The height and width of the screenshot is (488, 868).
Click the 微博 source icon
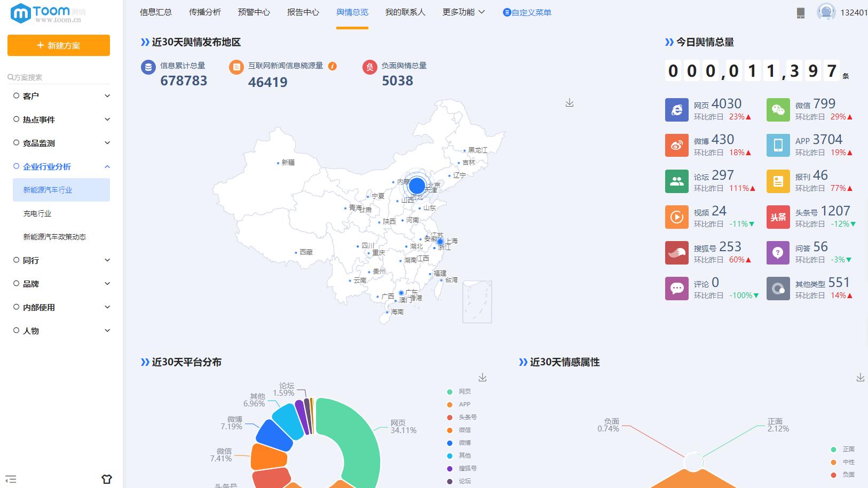(676, 145)
